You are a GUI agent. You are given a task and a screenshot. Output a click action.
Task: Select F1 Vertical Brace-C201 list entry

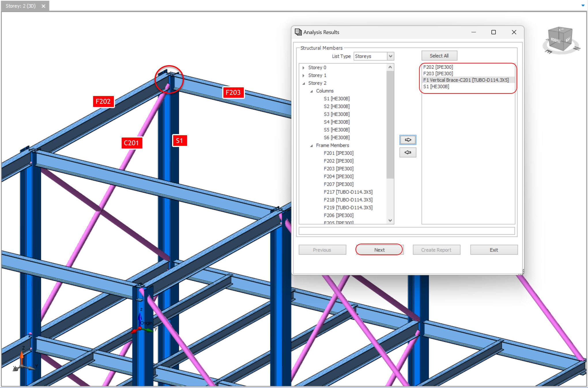pos(466,80)
